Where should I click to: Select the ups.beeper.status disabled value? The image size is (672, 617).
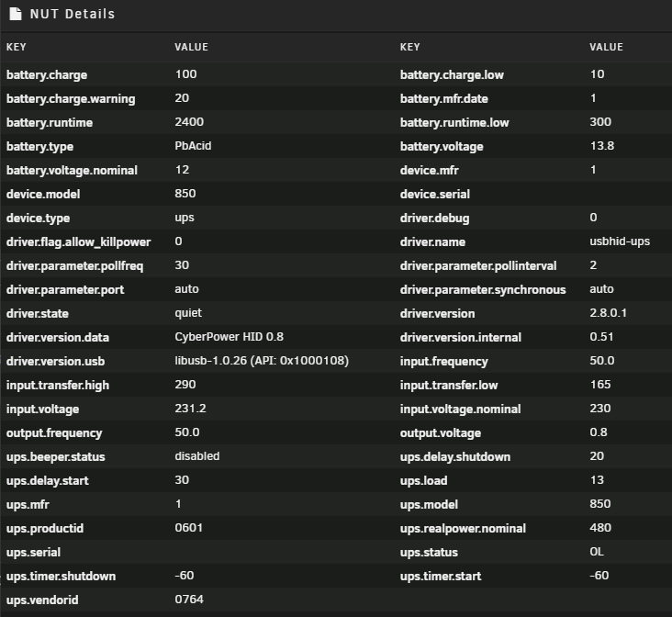(x=196, y=455)
